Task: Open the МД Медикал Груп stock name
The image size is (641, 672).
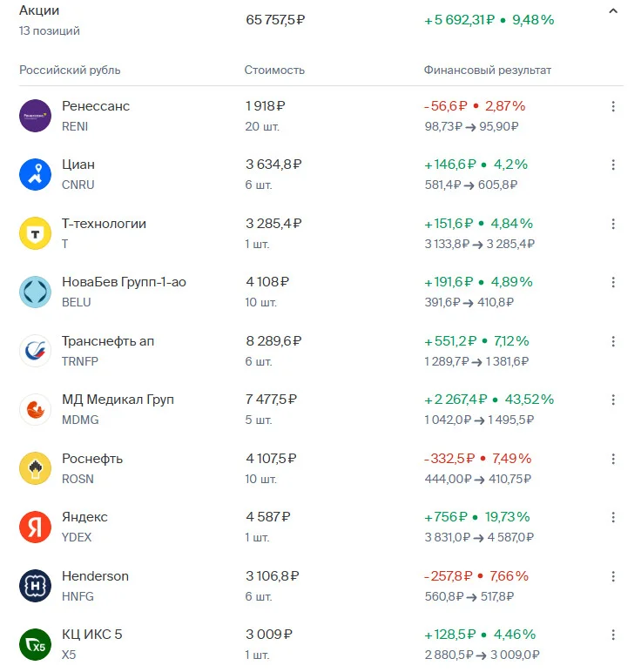Action: 118,400
